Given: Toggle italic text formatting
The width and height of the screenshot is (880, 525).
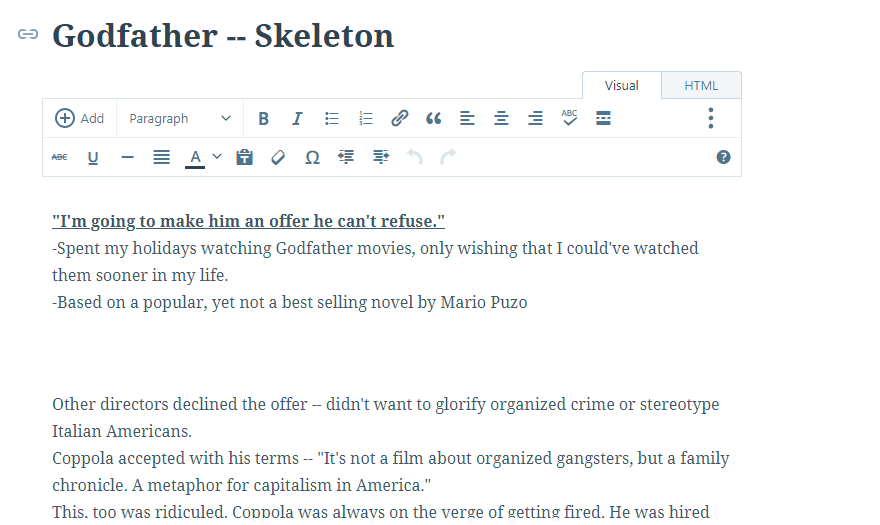Looking at the screenshot, I should click(297, 119).
